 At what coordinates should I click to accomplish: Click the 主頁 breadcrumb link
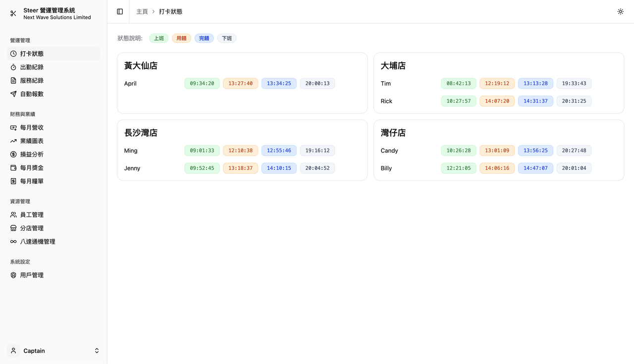click(x=142, y=11)
